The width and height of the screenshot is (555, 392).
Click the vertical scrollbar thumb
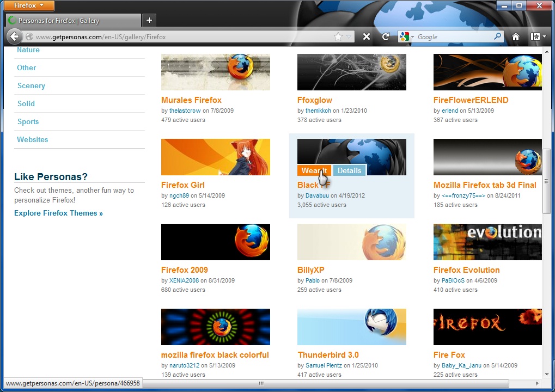[546, 181]
